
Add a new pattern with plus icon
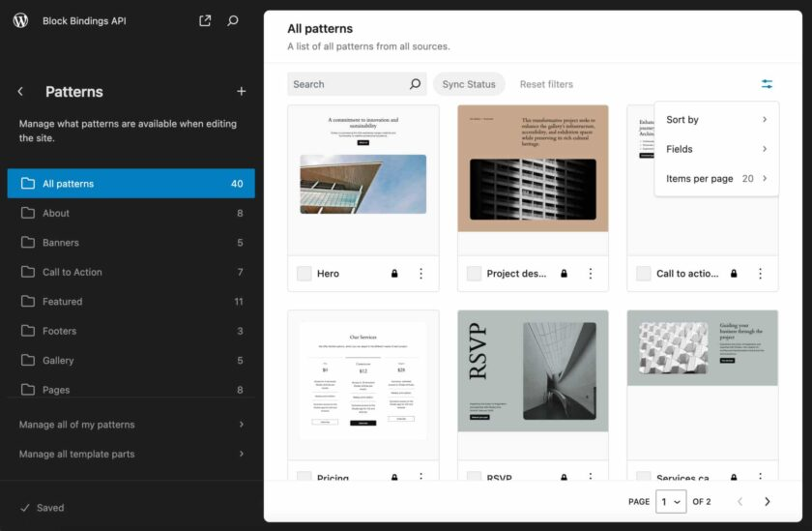(242, 92)
